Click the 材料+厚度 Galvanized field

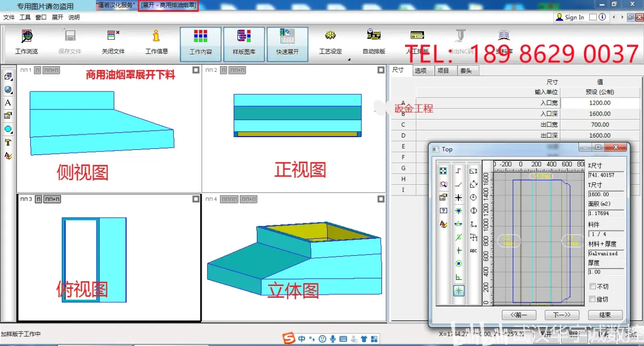pos(606,253)
